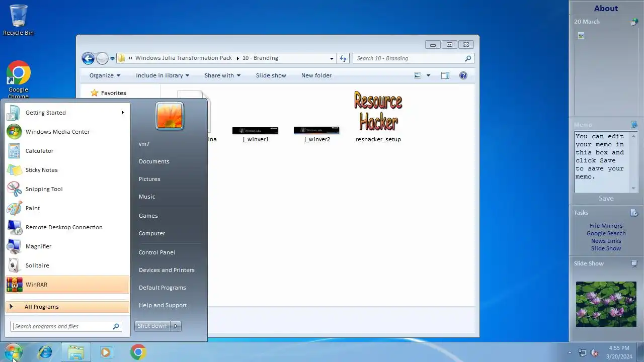The image size is (644, 362).
Task: Click the lotus slide show picture
Action: pyautogui.click(x=606, y=304)
